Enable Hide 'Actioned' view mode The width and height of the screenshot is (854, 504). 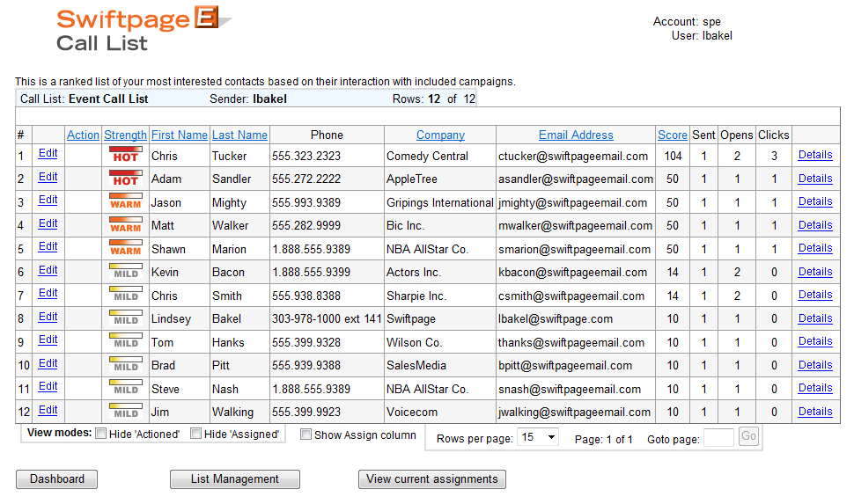click(x=100, y=434)
